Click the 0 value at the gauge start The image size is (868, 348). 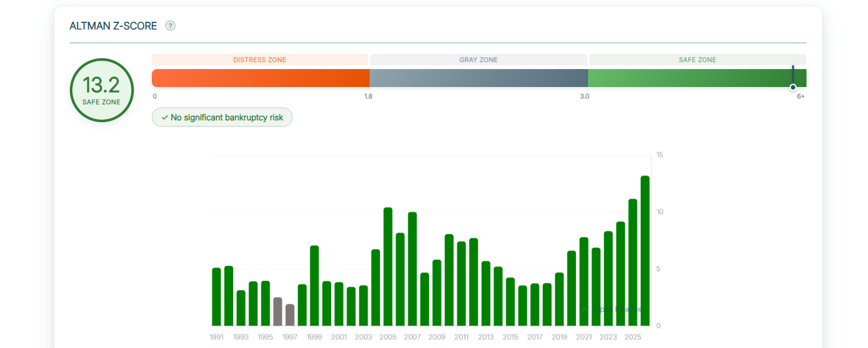[x=154, y=97]
